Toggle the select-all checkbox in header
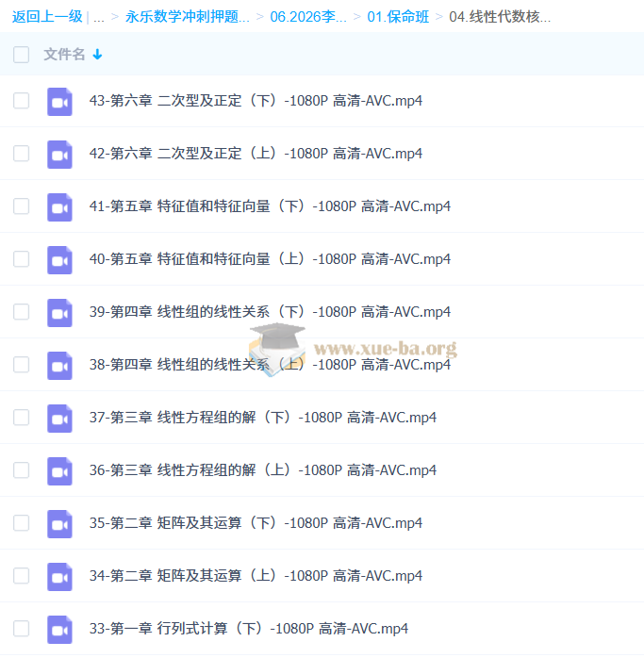Screen dimensions: 644x658 22,55
